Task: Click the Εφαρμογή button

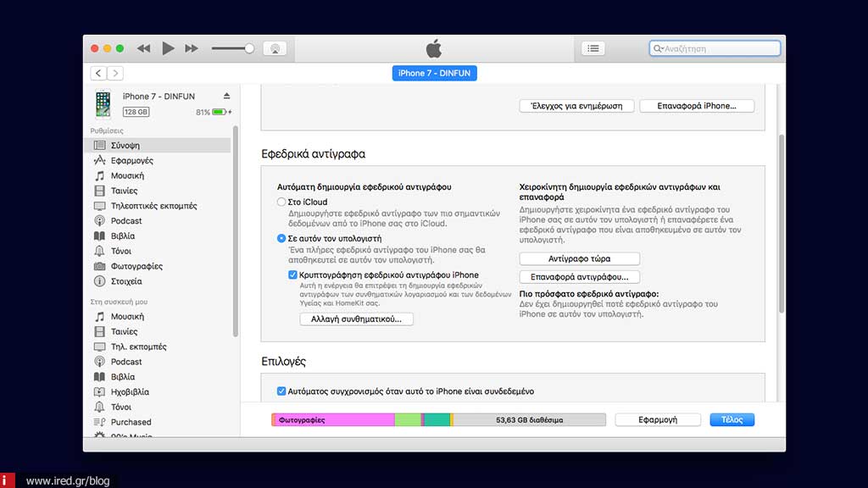Action: tap(658, 420)
